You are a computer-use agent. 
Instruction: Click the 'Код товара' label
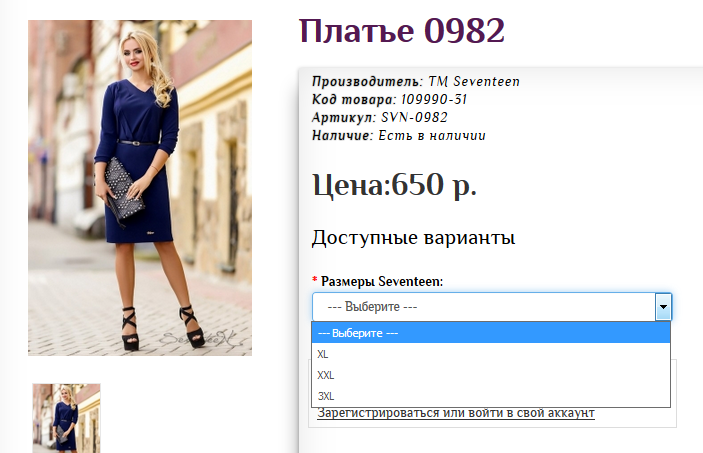click(352, 100)
